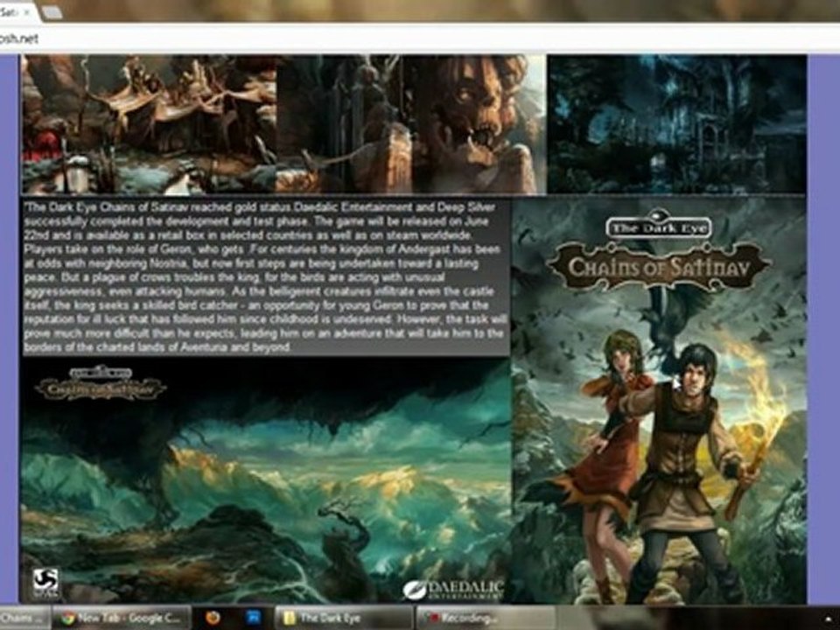Click the game description text block
Image resolution: width=840 pixels, height=630 pixels.
(x=266, y=277)
